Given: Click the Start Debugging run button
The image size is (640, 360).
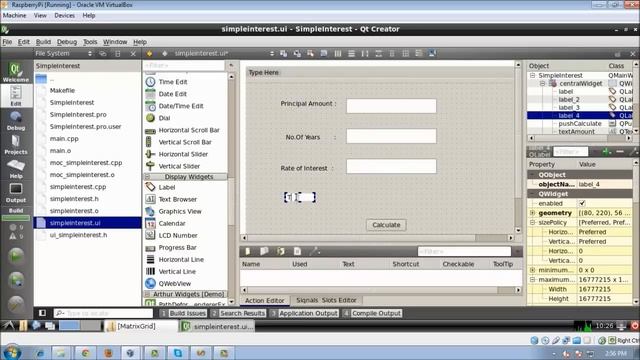Looking at the screenshot, I should pos(16,280).
